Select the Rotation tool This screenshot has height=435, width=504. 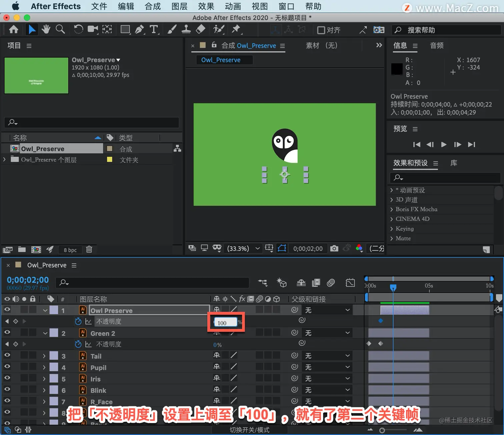coord(78,30)
